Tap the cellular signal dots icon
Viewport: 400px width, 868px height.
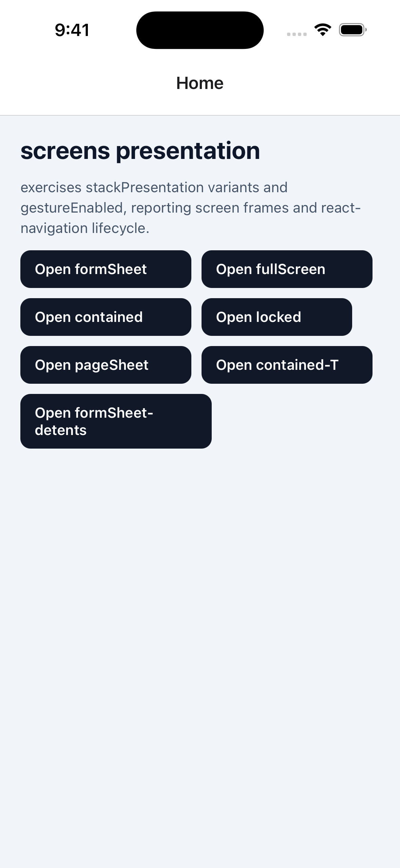click(x=297, y=34)
